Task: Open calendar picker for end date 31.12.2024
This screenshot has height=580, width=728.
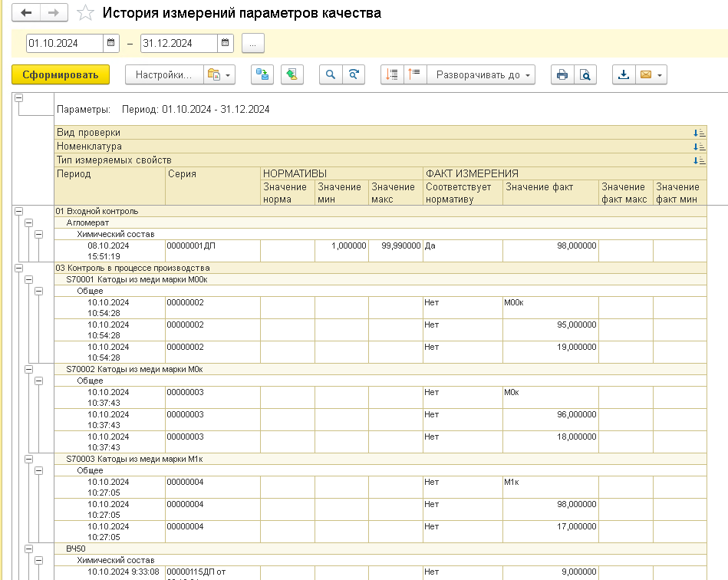Action: point(226,44)
